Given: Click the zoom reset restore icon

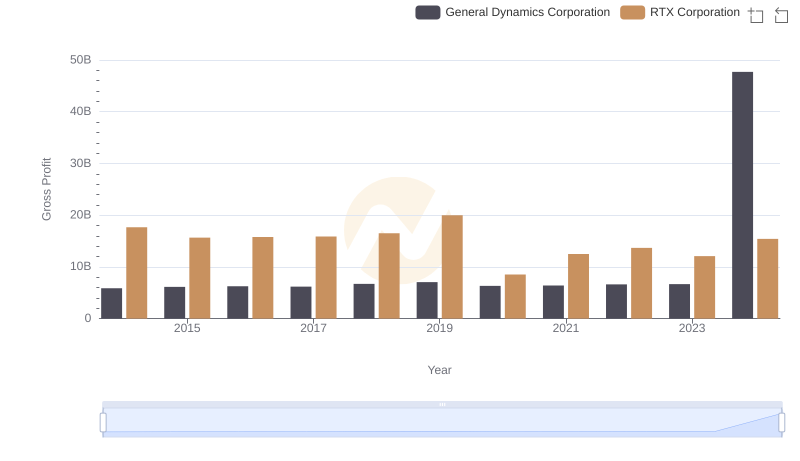Looking at the screenshot, I should [782, 14].
